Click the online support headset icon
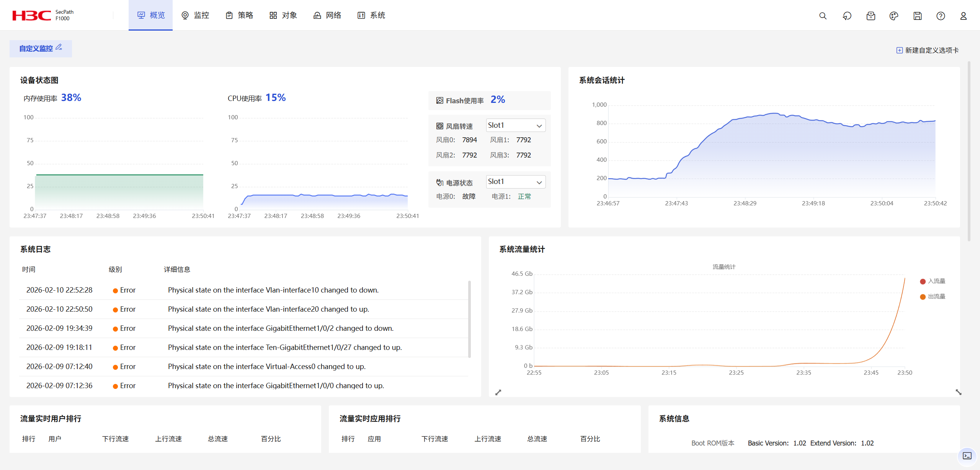Image resolution: width=980 pixels, height=470 pixels. pos(847,16)
